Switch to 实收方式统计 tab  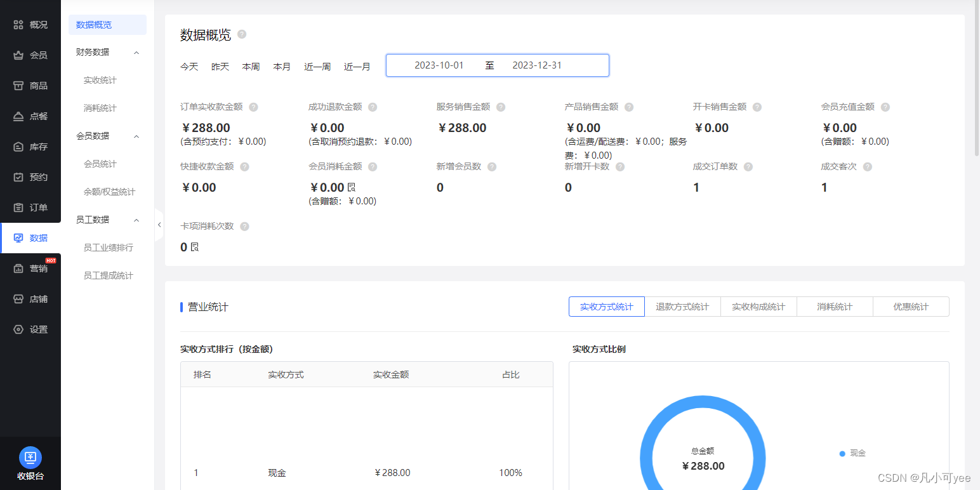click(x=607, y=307)
